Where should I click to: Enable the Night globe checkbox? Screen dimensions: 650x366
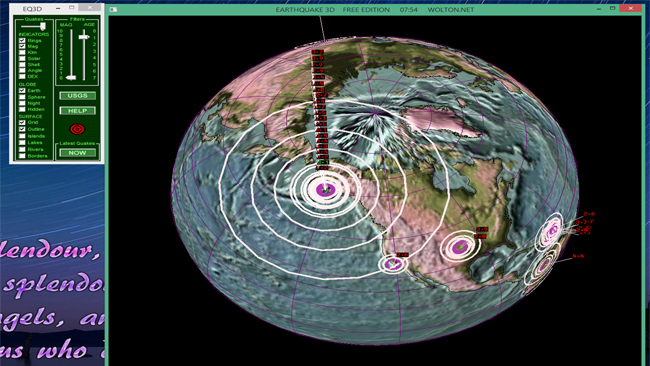[x=22, y=103]
